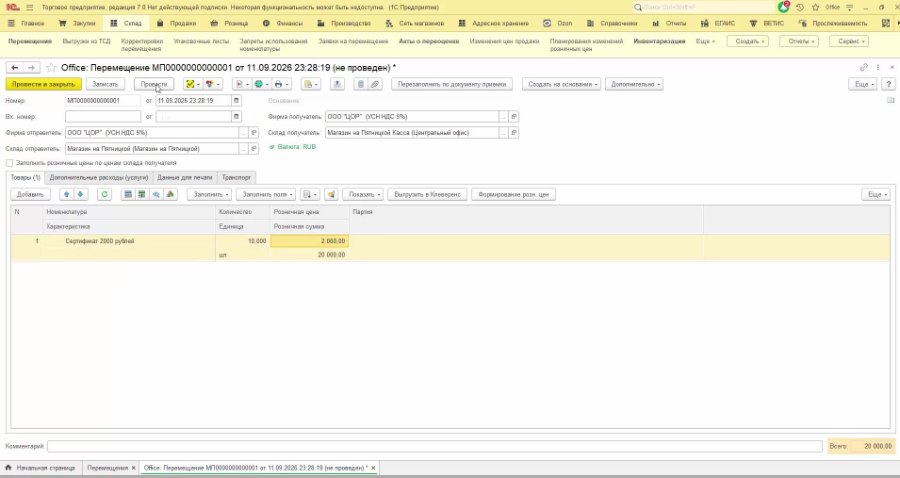Expand the Заполнить dropdown
Image resolution: width=900 pixels, height=478 pixels.
pos(210,195)
